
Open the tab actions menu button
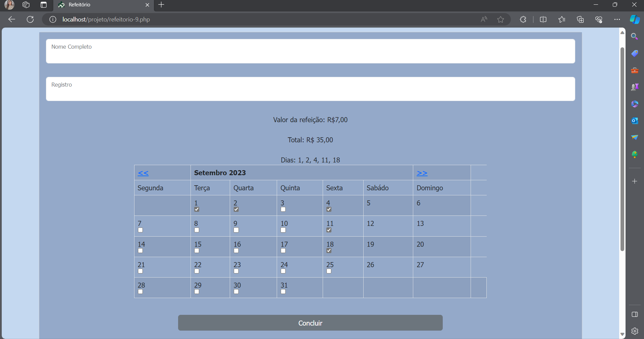tap(43, 5)
